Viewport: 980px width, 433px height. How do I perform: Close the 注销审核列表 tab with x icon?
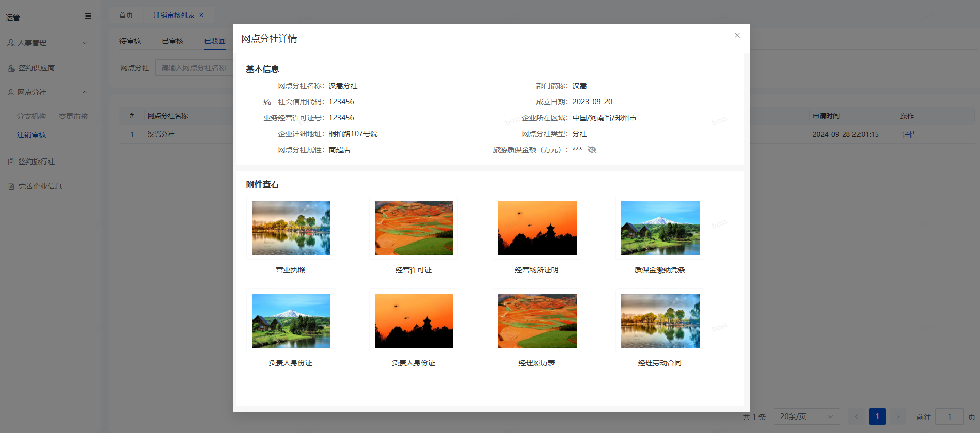pos(201,15)
